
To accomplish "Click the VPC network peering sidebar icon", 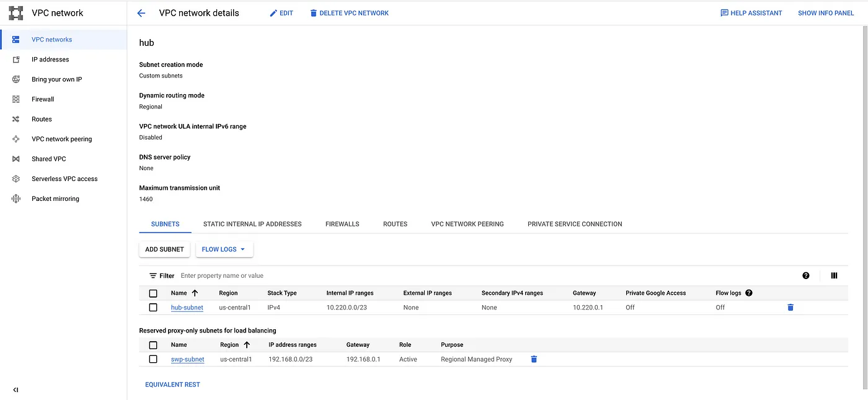I will coord(16,139).
